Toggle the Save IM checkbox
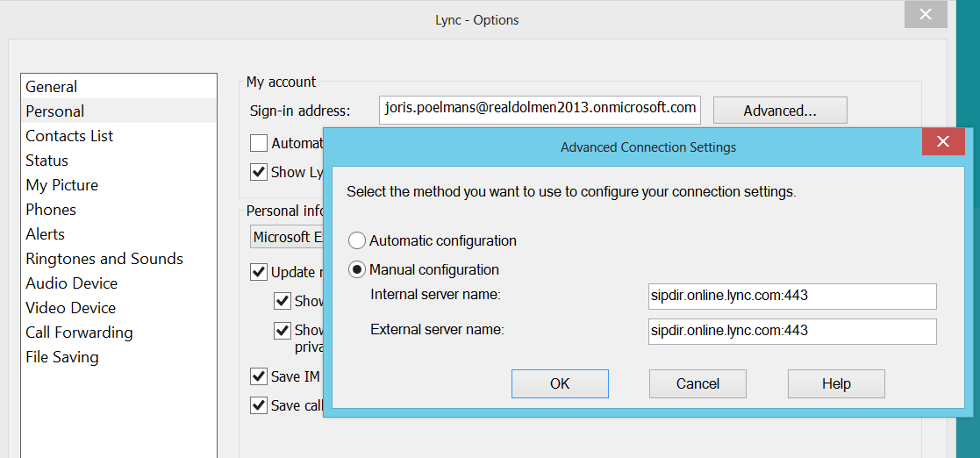 [259, 376]
